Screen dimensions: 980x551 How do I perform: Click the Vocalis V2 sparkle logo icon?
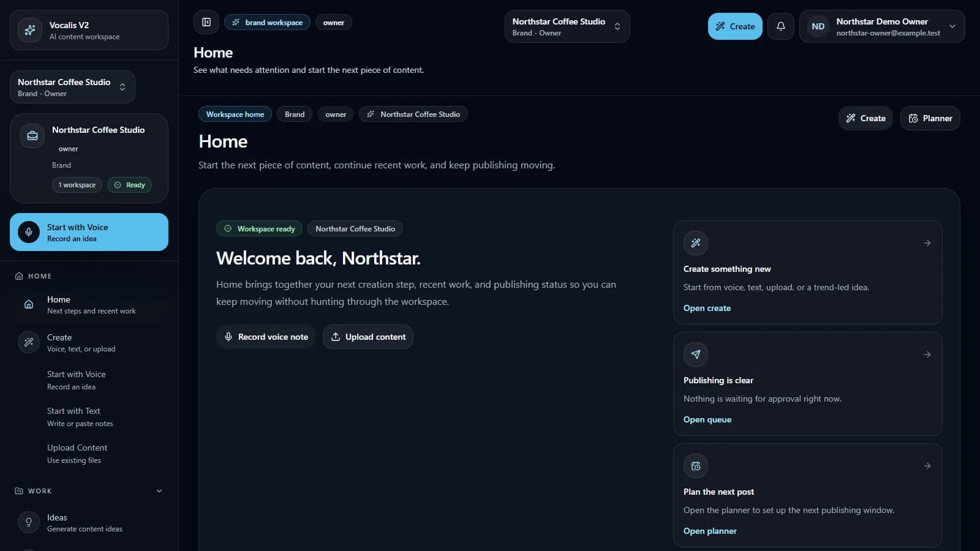[29, 30]
